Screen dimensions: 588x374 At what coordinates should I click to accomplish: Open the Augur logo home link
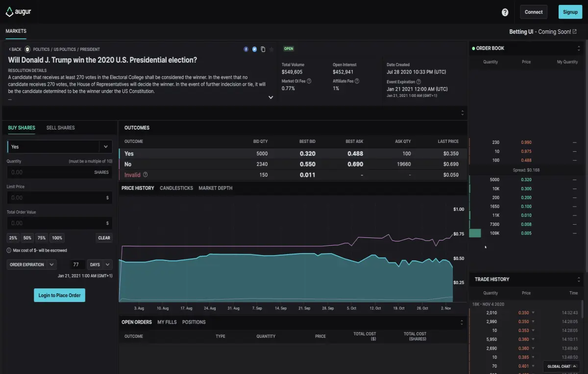19,12
